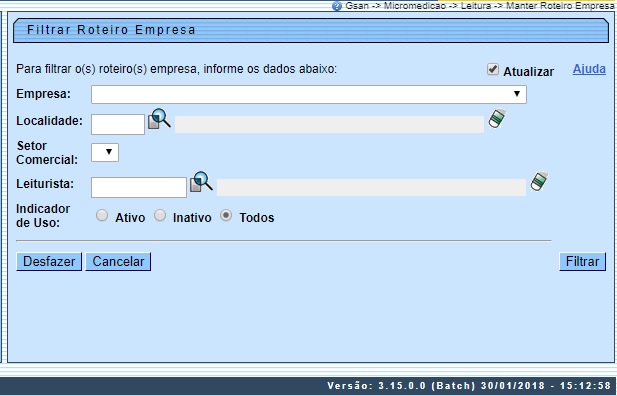Select the Inativo radio button
617x396 pixels.
(160, 215)
